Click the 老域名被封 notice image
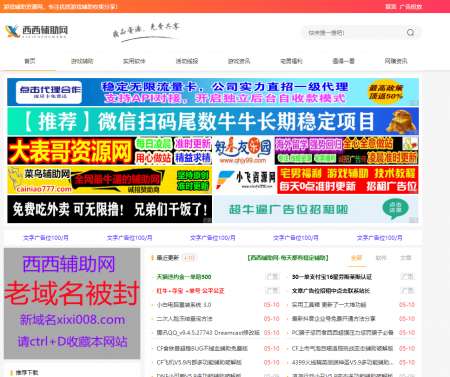 click(72, 303)
